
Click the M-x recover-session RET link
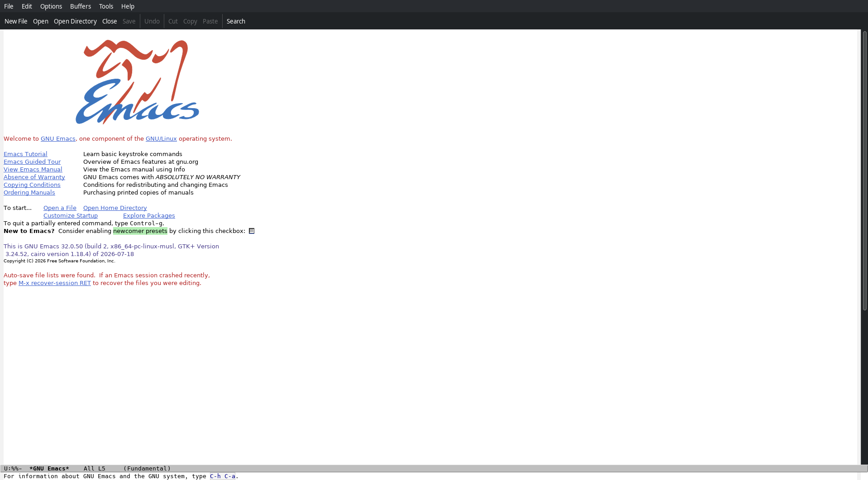(55, 283)
